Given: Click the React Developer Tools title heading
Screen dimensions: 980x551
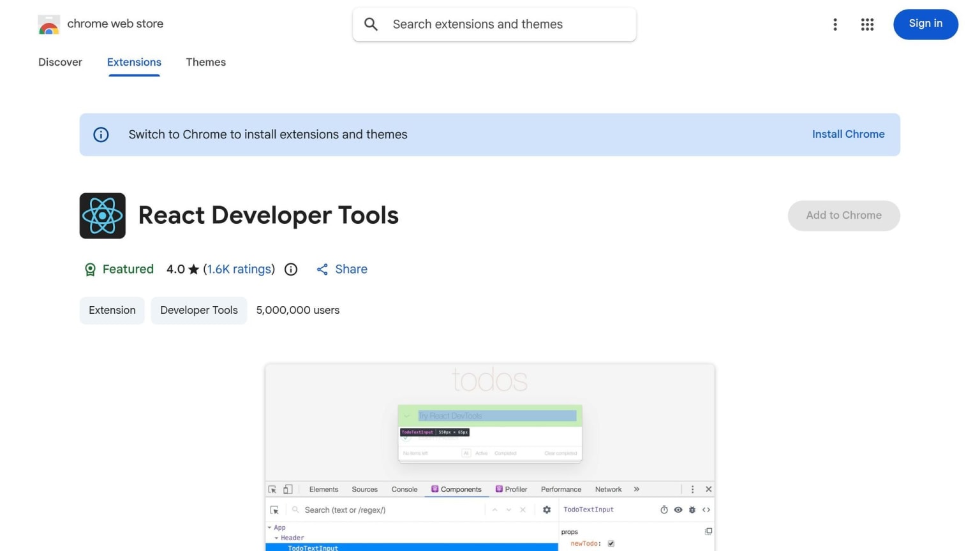Looking at the screenshot, I should pos(269,216).
